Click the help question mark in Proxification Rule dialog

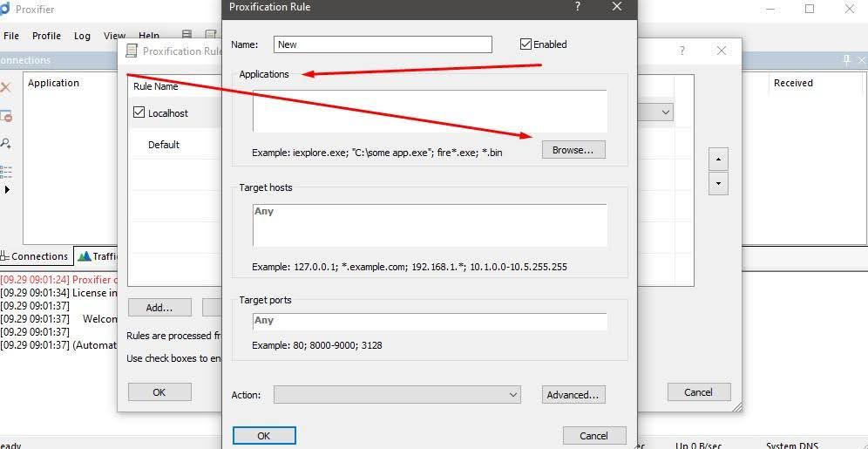pos(578,7)
